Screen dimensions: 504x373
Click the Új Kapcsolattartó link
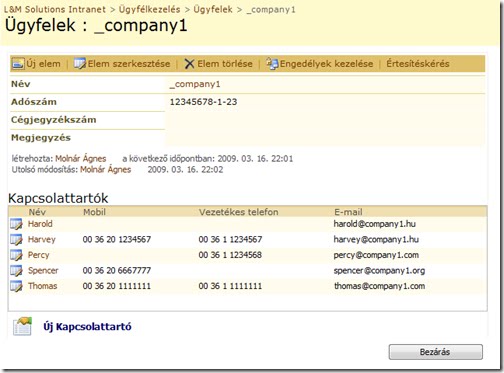(87, 327)
